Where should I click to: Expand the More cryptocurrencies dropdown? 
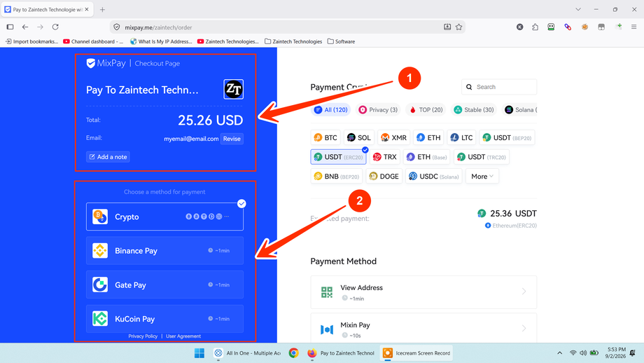(x=482, y=177)
